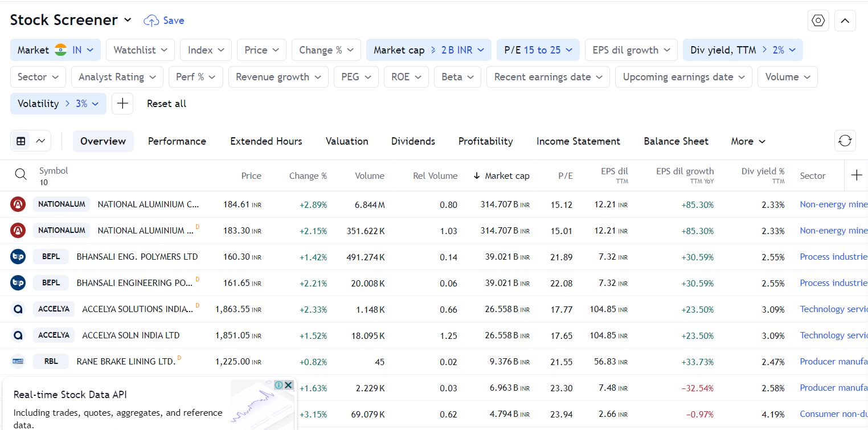Image resolution: width=868 pixels, height=430 pixels.
Task: Open the Div yield, TTM filter
Action: [x=743, y=50]
